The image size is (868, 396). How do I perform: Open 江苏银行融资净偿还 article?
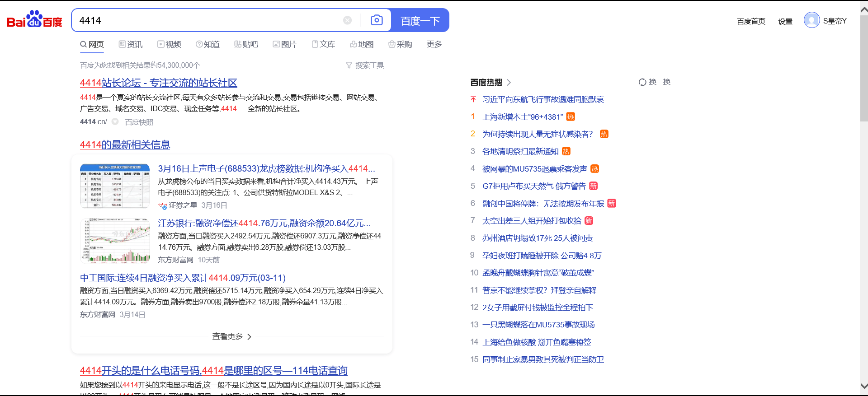(264, 223)
